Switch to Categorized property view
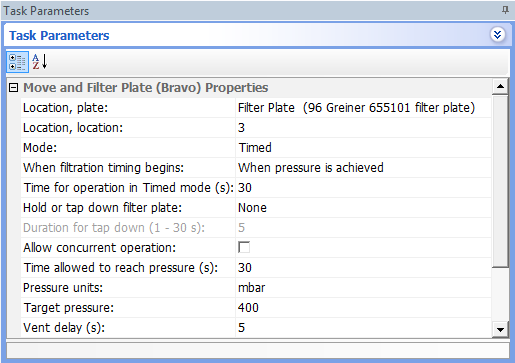Image resolution: width=515 pixels, height=363 pixels. [17, 62]
